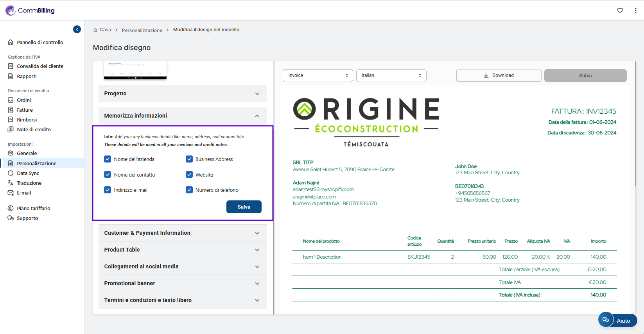Open the Italian language dropdown
The height and width of the screenshot is (334, 644).
pos(391,75)
